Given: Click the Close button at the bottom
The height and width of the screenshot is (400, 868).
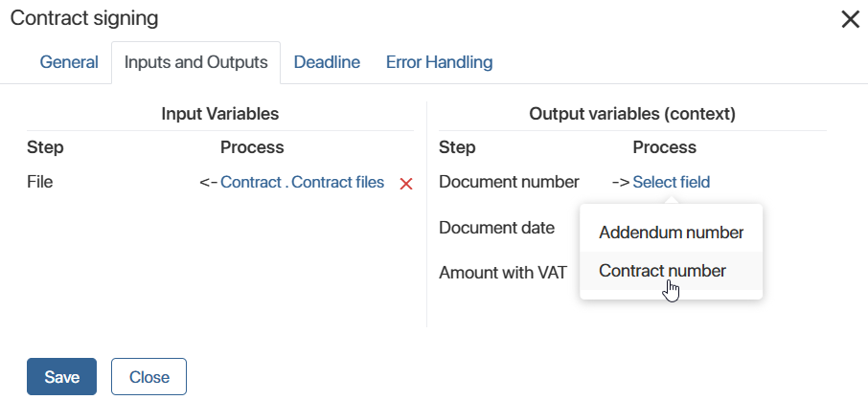Looking at the screenshot, I should point(148,377).
